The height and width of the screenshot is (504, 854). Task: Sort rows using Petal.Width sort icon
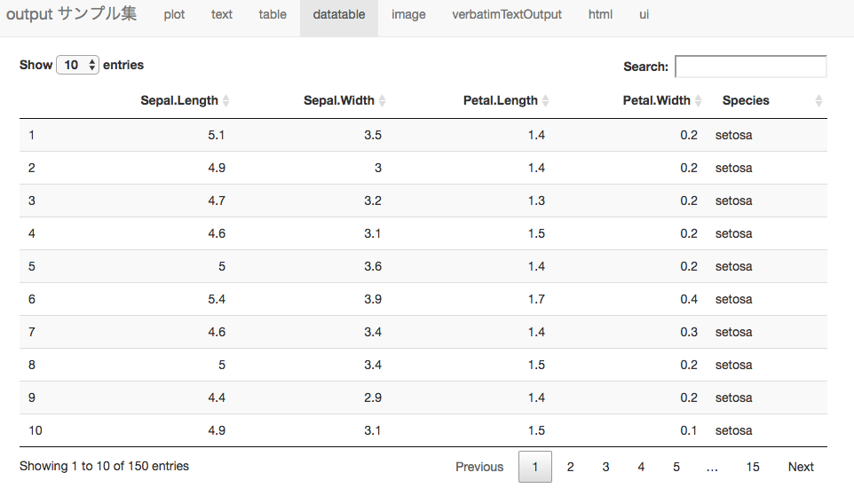tap(699, 100)
